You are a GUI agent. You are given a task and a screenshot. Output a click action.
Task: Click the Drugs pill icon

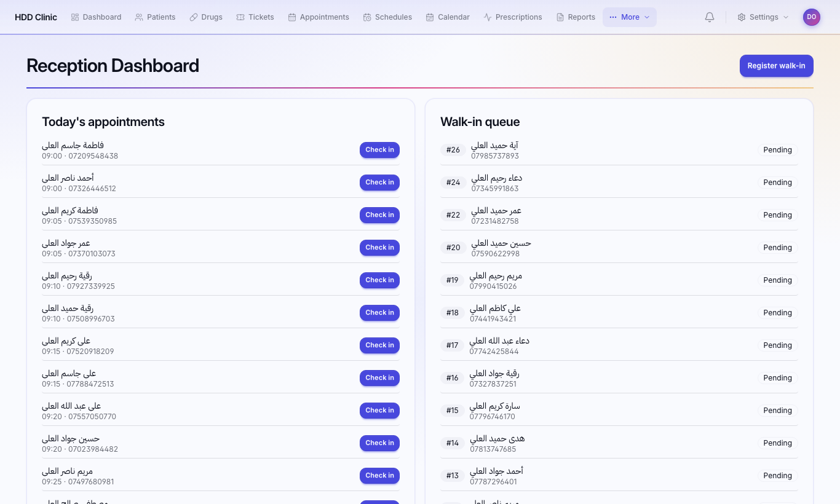pos(194,17)
